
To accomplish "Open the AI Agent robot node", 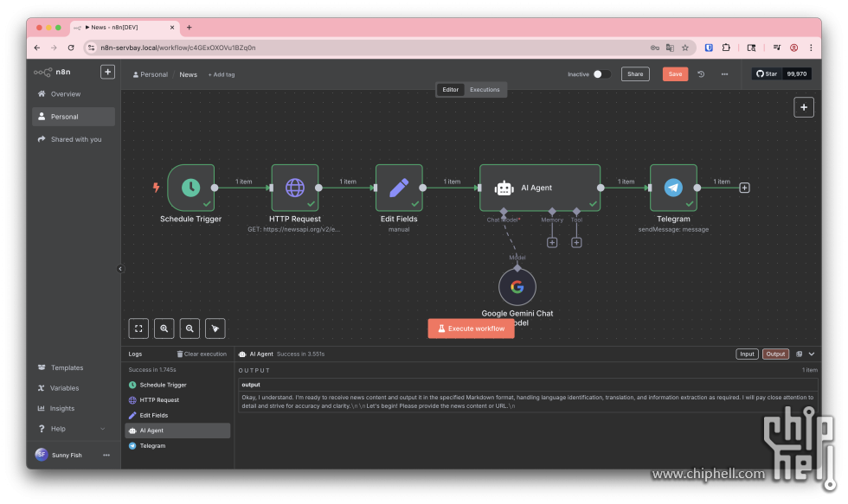I will coord(540,188).
